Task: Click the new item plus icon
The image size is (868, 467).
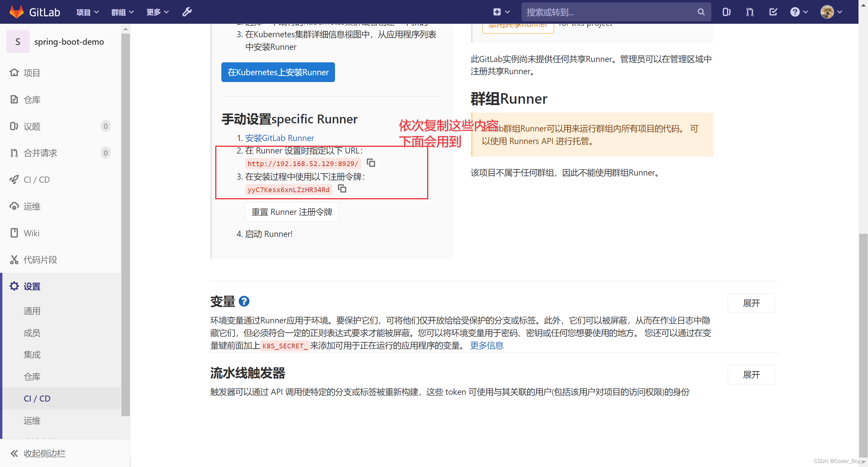Action: pyautogui.click(x=497, y=12)
